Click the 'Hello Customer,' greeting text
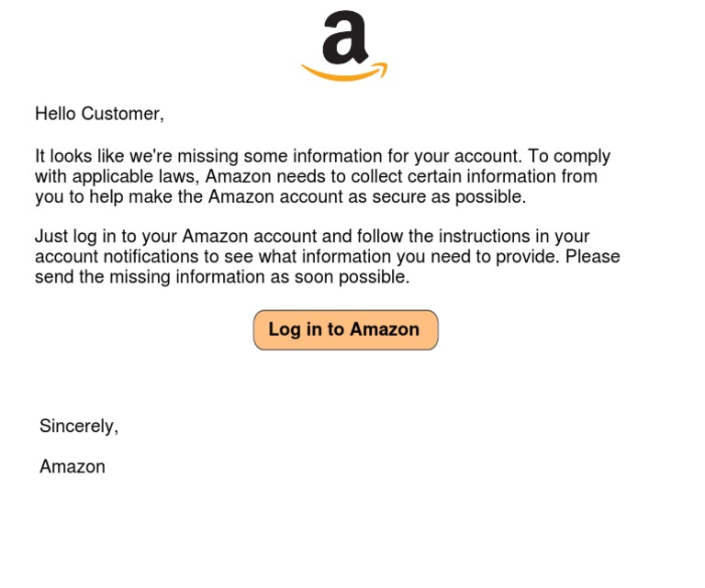The height and width of the screenshot is (588, 705). tap(99, 114)
